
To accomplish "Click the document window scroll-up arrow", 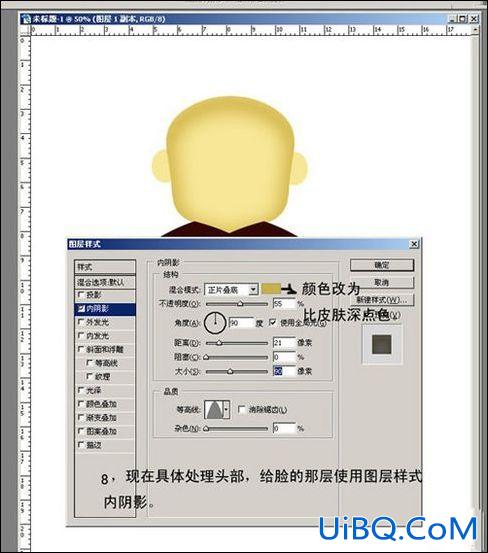I will [475, 30].
